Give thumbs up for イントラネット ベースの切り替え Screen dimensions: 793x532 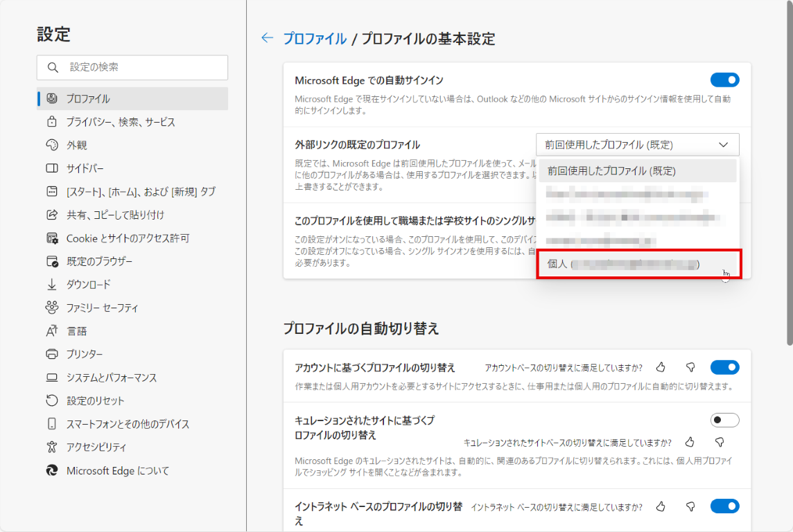click(661, 506)
